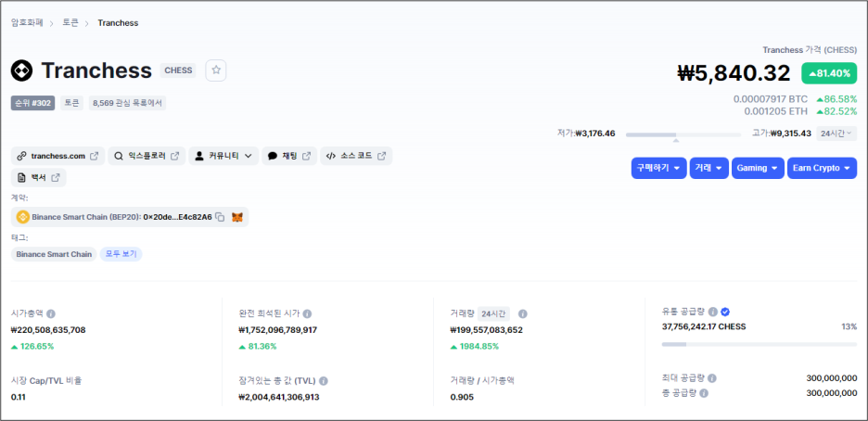This screenshot has height=421, width=868.
Task: Click volume value ₩199,557,083,652
Action: [487, 330]
